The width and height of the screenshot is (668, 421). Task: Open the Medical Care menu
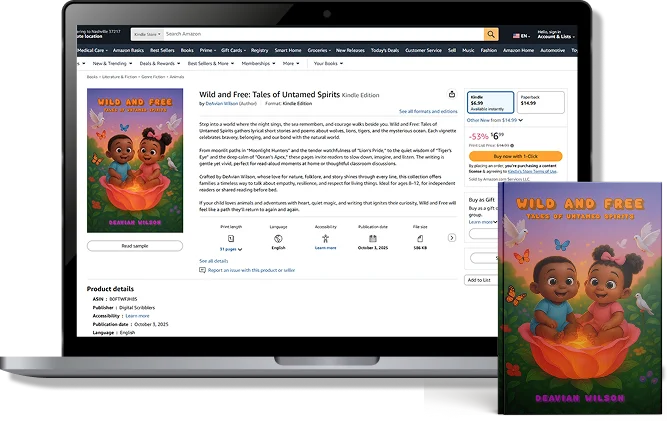tap(92, 50)
